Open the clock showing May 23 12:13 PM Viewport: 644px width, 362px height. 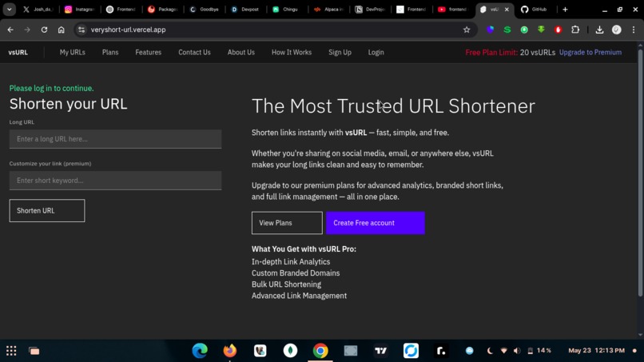click(596, 351)
